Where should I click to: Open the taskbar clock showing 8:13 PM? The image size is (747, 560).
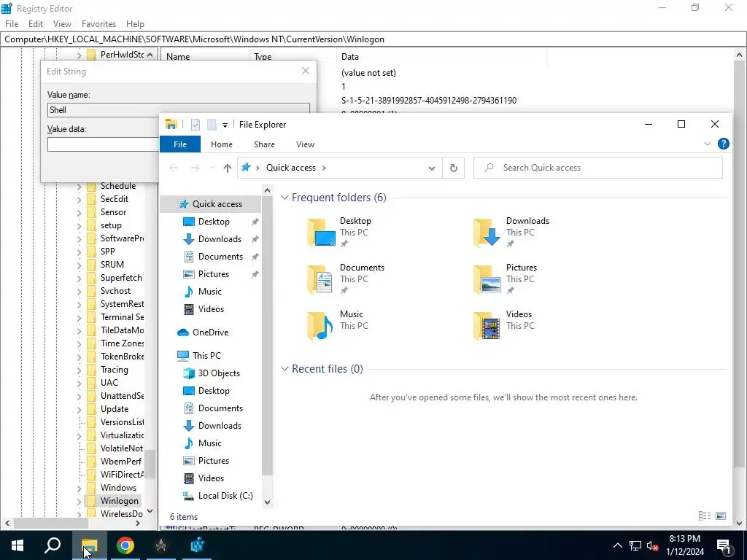pyautogui.click(x=684, y=545)
